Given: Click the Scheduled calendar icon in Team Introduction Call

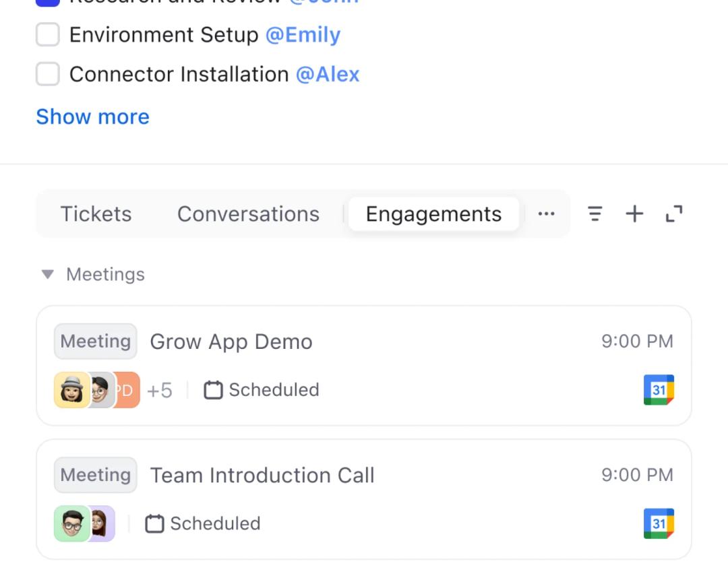Looking at the screenshot, I should (154, 523).
